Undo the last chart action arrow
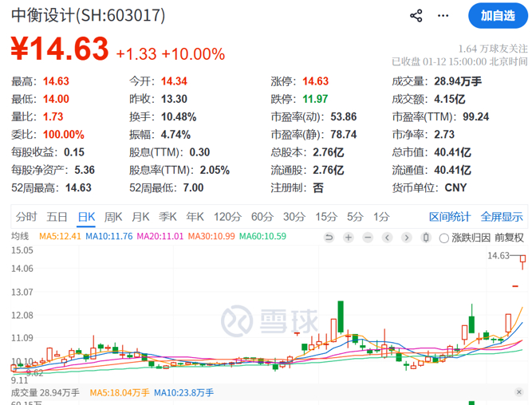The image size is (532, 405). 329,238
